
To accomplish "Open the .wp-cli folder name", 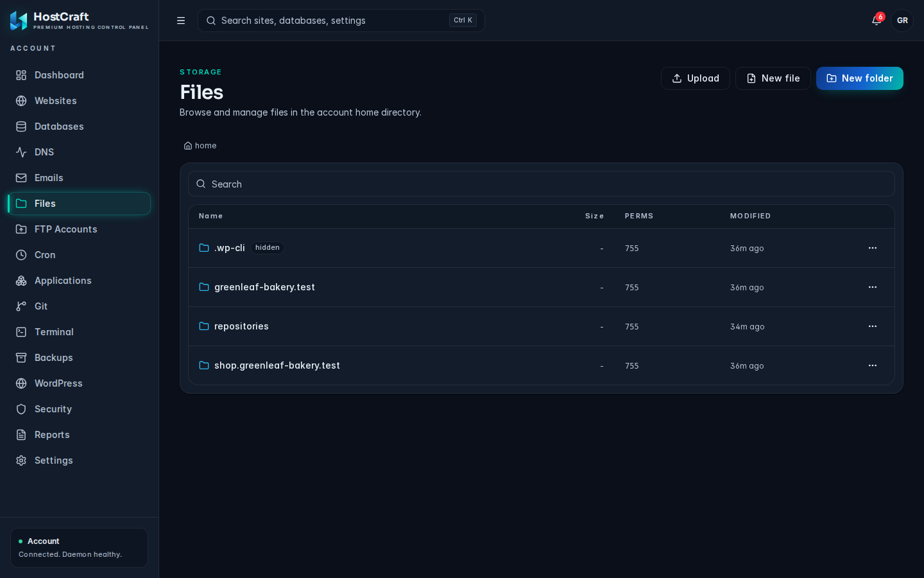I will pyautogui.click(x=230, y=248).
